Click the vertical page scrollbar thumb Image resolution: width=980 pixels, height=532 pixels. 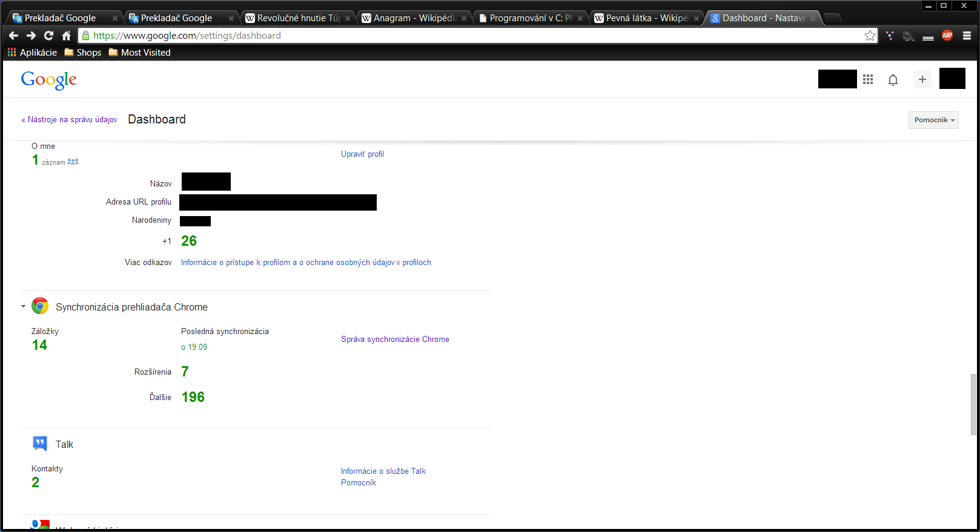click(973, 404)
